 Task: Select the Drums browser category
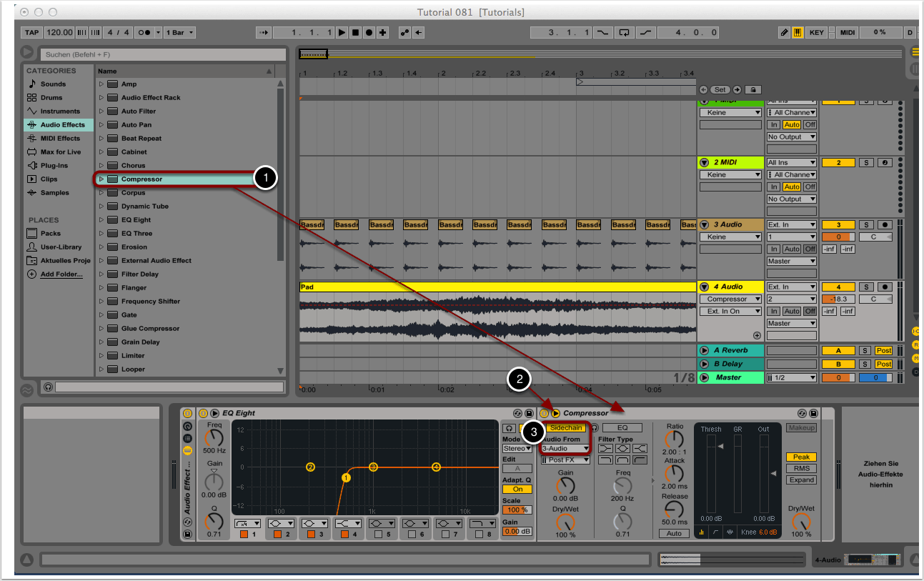[51, 98]
